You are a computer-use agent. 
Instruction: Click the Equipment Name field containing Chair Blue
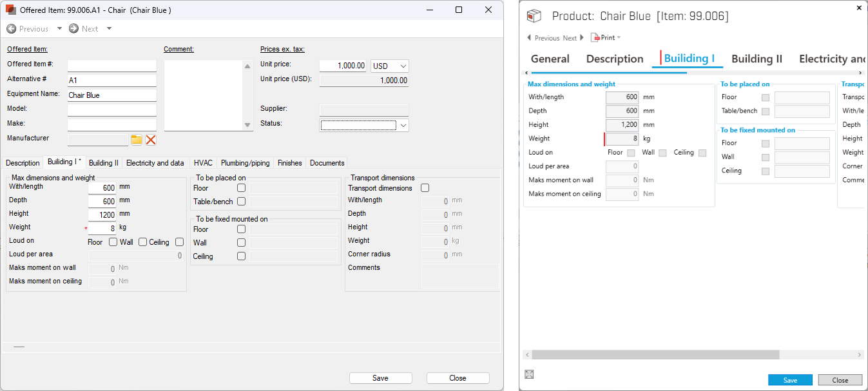pyautogui.click(x=111, y=95)
